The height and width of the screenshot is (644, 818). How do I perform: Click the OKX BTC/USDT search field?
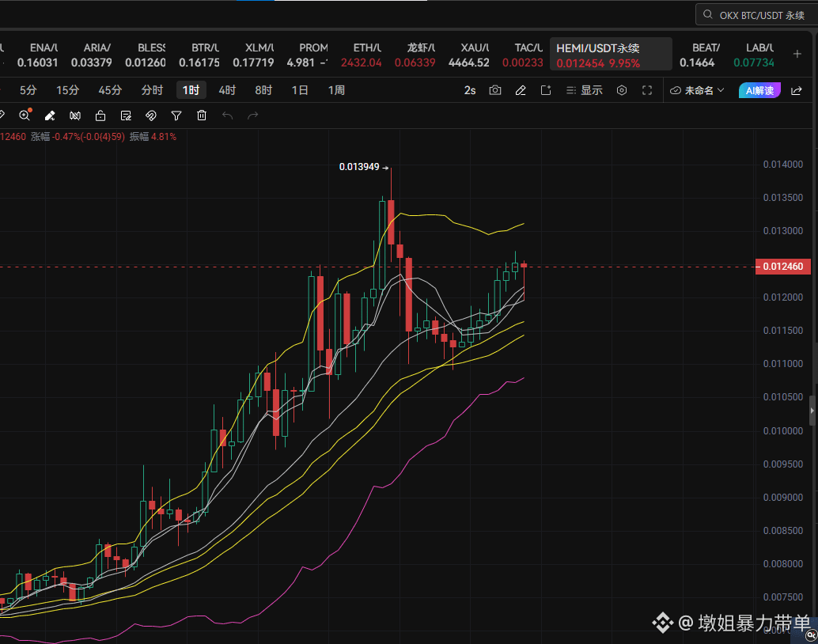tap(756, 14)
